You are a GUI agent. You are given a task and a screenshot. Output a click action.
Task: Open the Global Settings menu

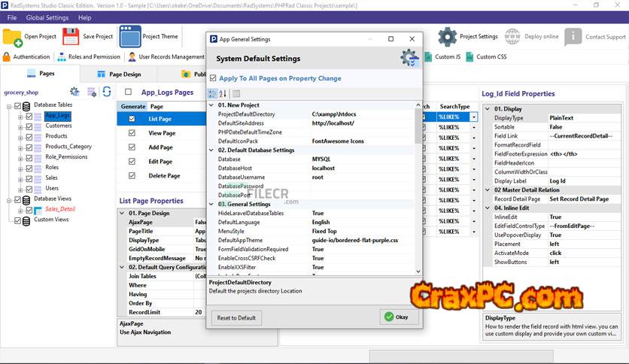pos(47,17)
